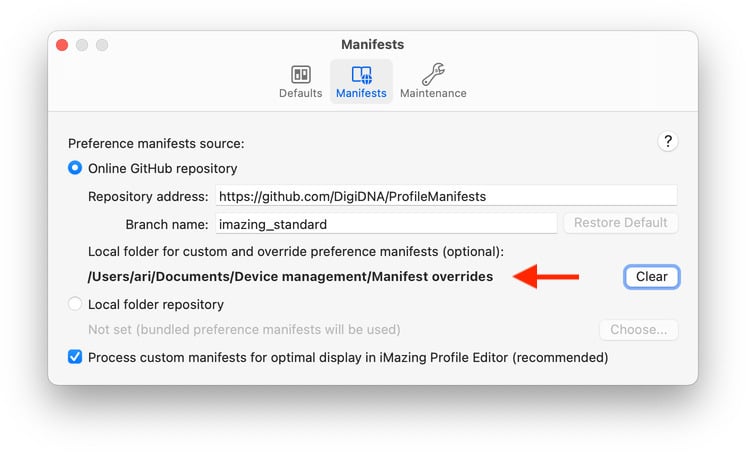This screenshot has height=452, width=746.
Task: Click the 'Not set' bundled manifests text
Action: 244,329
